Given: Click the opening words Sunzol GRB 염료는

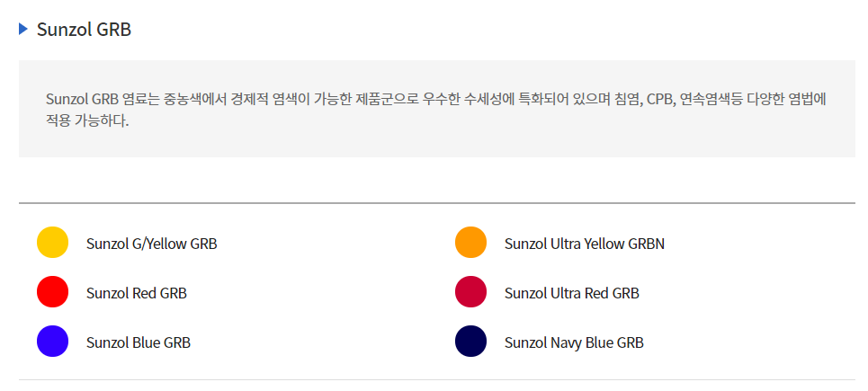Looking at the screenshot, I should 103,100.
